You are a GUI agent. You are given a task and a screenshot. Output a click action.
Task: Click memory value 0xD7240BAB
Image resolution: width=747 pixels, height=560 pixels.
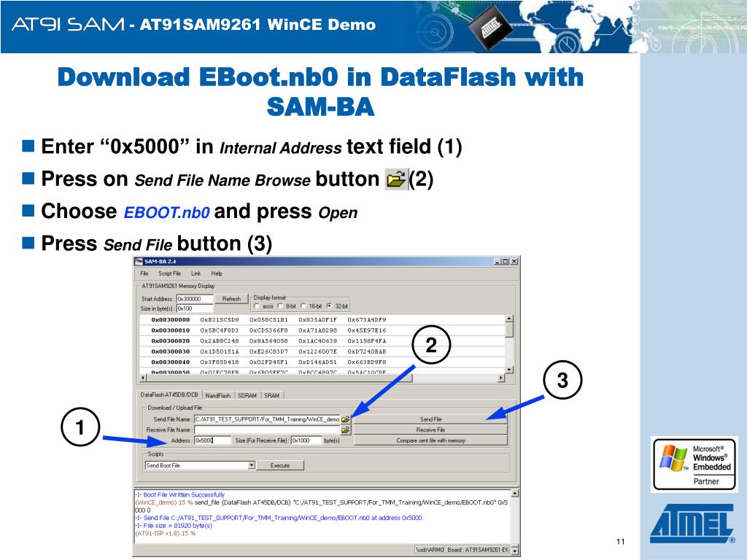tap(367, 351)
